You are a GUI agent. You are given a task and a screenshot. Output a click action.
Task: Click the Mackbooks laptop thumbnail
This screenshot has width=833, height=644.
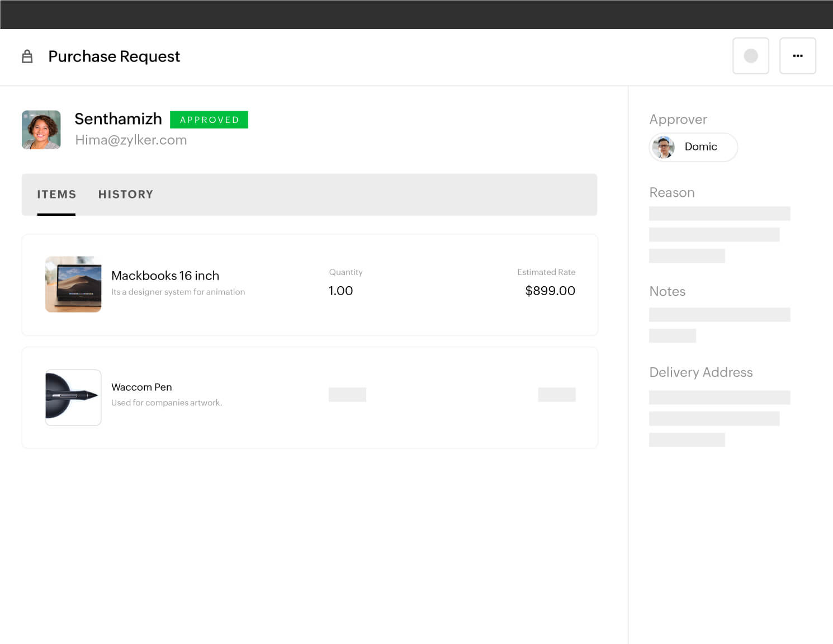[x=73, y=284]
